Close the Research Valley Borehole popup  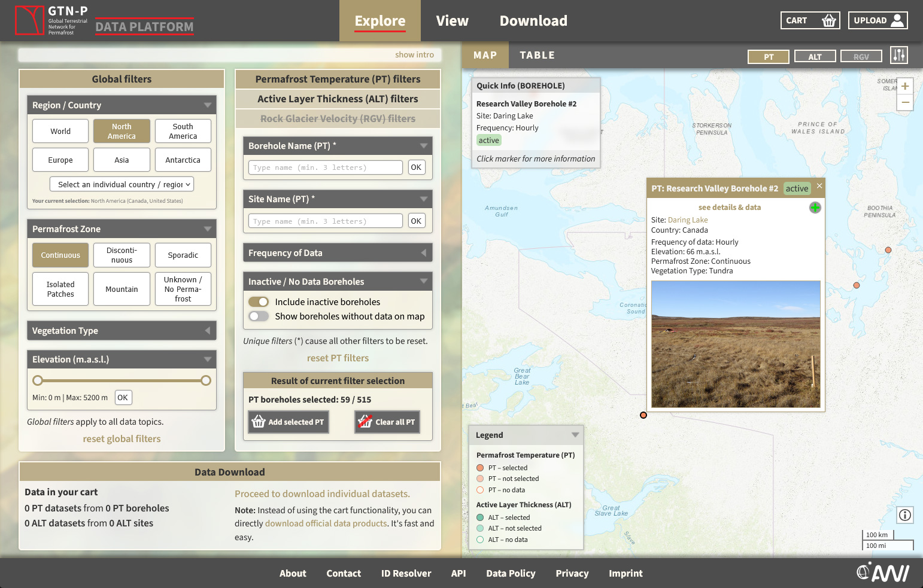click(819, 186)
